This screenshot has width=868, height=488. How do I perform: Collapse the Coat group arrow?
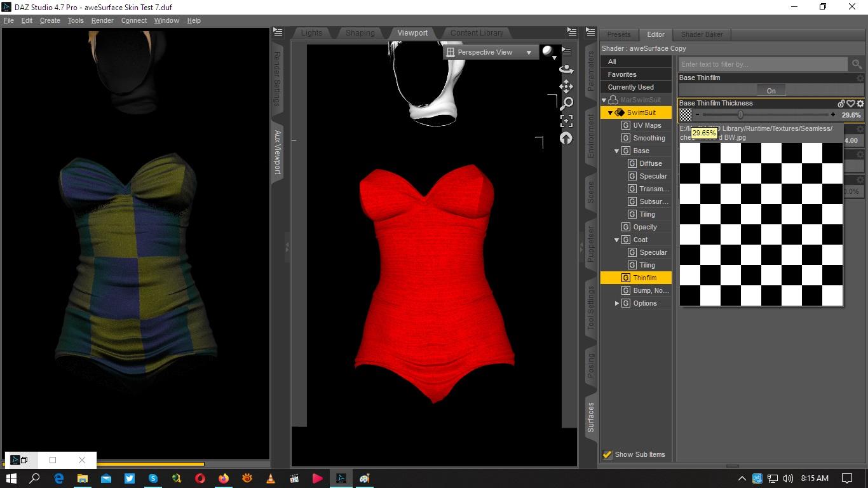616,240
